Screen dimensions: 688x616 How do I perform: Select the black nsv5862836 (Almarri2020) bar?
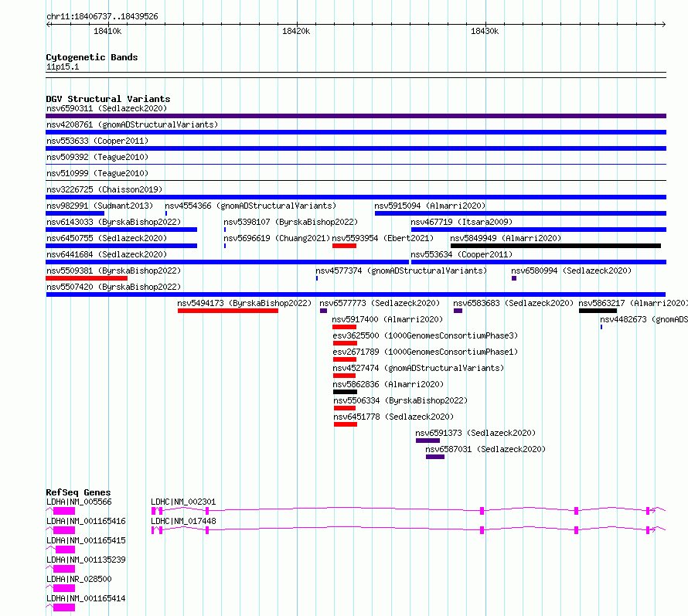(x=345, y=392)
